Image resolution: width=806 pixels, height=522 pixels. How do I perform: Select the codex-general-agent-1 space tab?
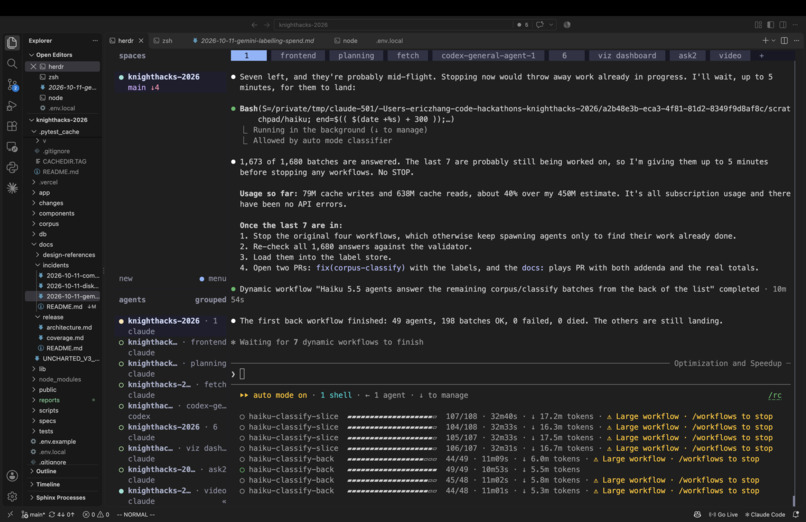click(488, 55)
